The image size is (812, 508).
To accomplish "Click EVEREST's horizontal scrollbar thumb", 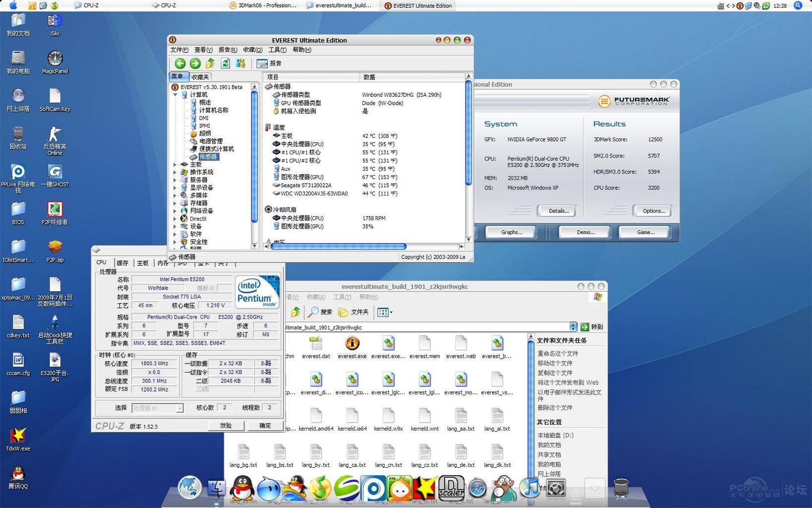I will 339,247.
